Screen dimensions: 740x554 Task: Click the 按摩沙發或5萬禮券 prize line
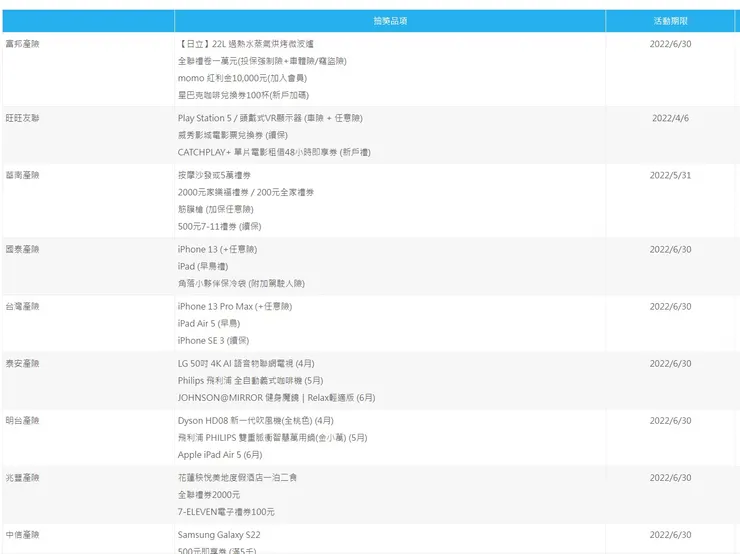214,175
